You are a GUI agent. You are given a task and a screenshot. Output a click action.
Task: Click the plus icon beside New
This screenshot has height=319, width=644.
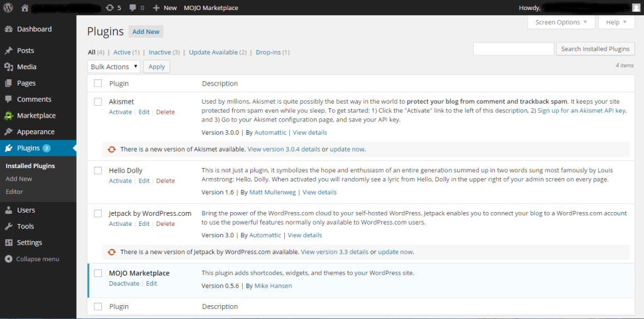pos(156,8)
